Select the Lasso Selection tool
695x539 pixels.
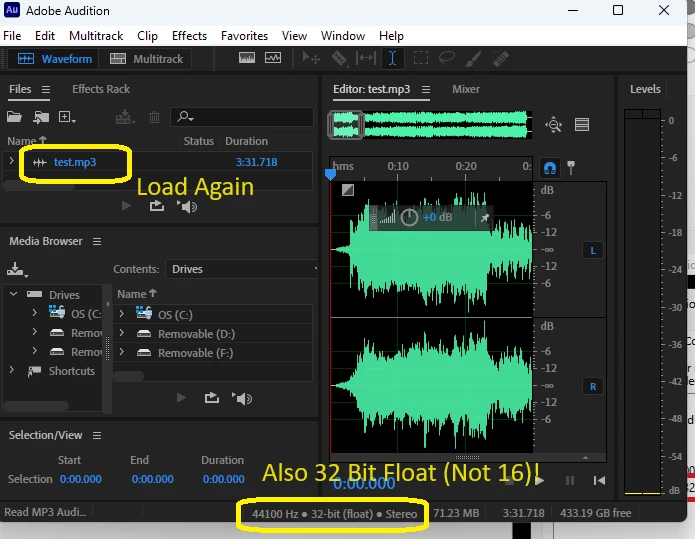[447, 58]
